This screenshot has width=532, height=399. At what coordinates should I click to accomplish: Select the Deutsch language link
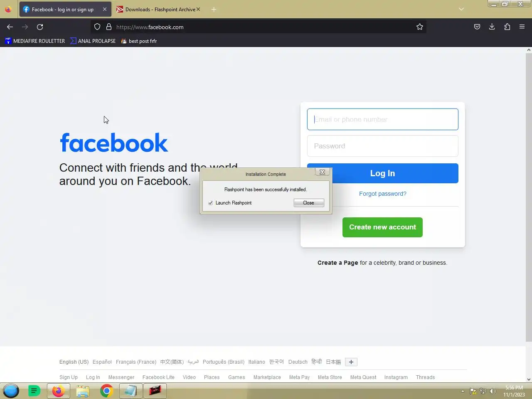point(298,362)
